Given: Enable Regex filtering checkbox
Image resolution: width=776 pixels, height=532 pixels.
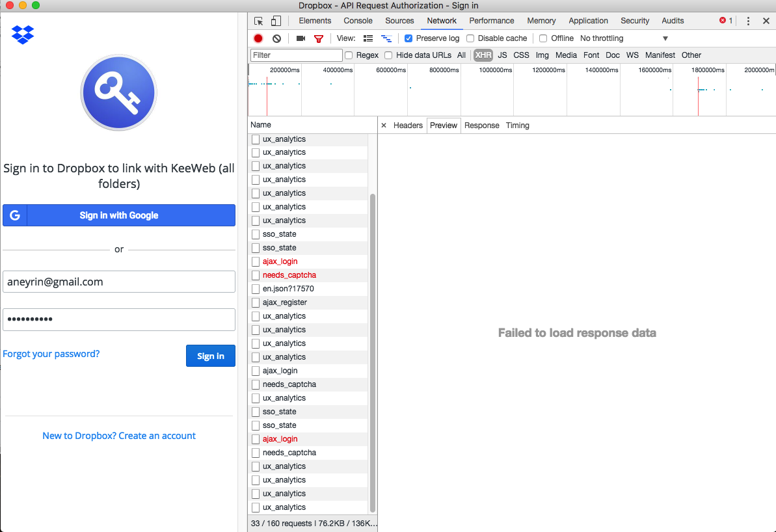Looking at the screenshot, I should [349, 55].
